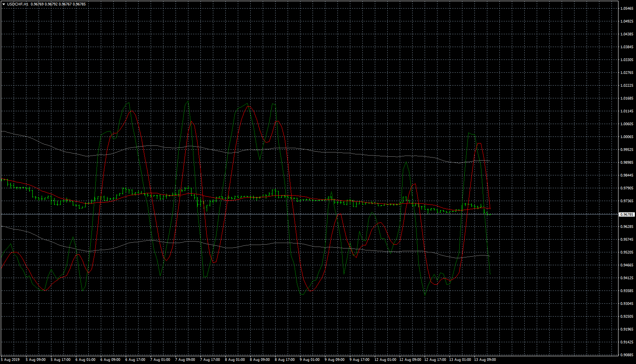Click the USDCHF,H1 chart title text
636x364 pixels.
point(18,4)
